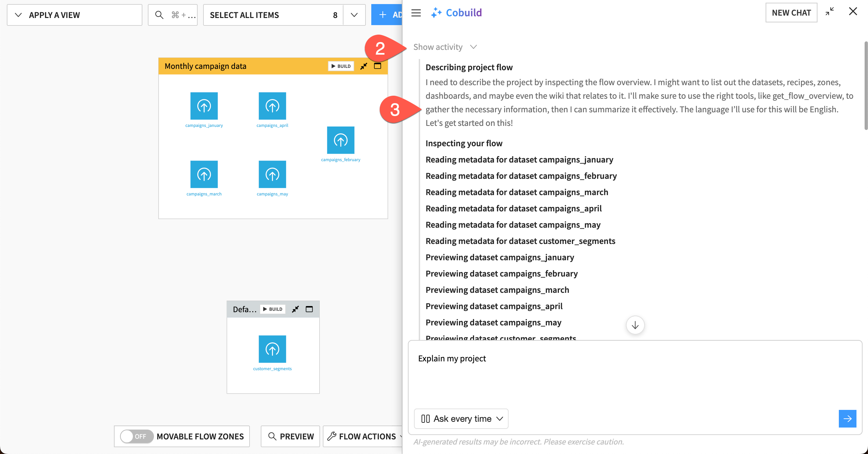The height and width of the screenshot is (454, 868).
Task: Click Reading metadata for dataset campaigns_january
Action: [519, 159]
